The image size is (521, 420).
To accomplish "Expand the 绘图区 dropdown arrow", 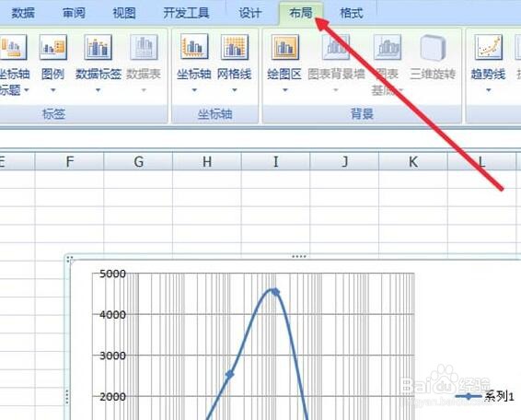I will tap(285, 89).
